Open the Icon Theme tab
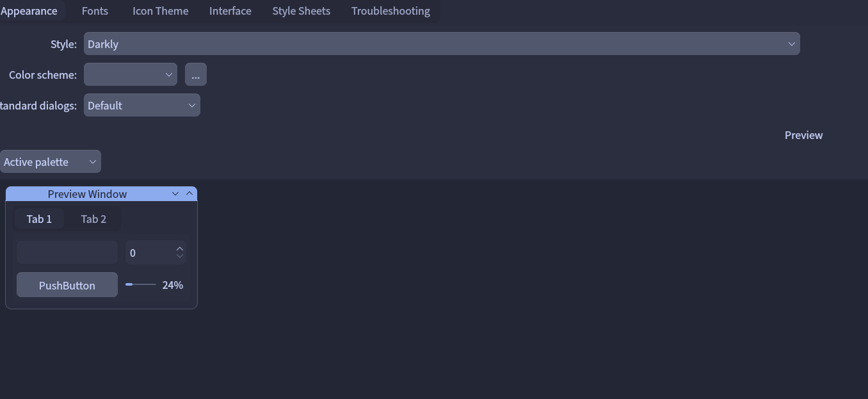This screenshot has width=868, height=399. pos(160,11)
